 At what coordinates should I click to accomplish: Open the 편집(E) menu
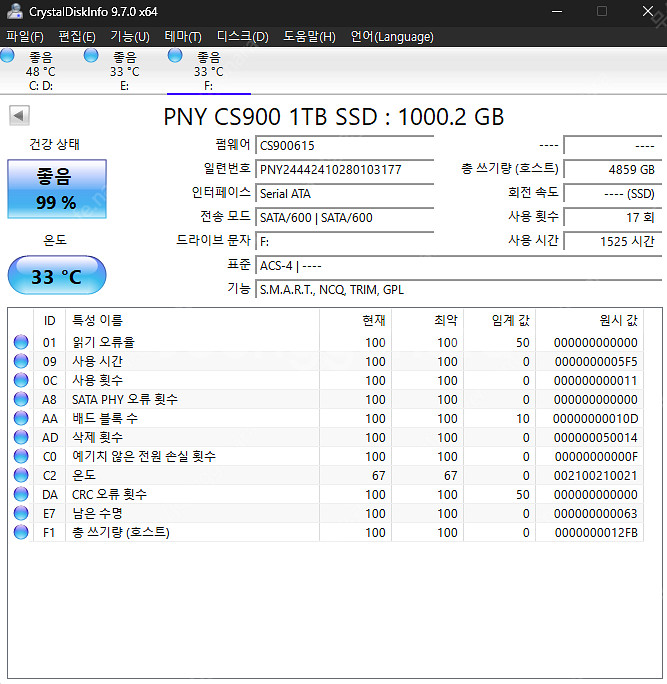pyautogui.click(x=77, y=37)
